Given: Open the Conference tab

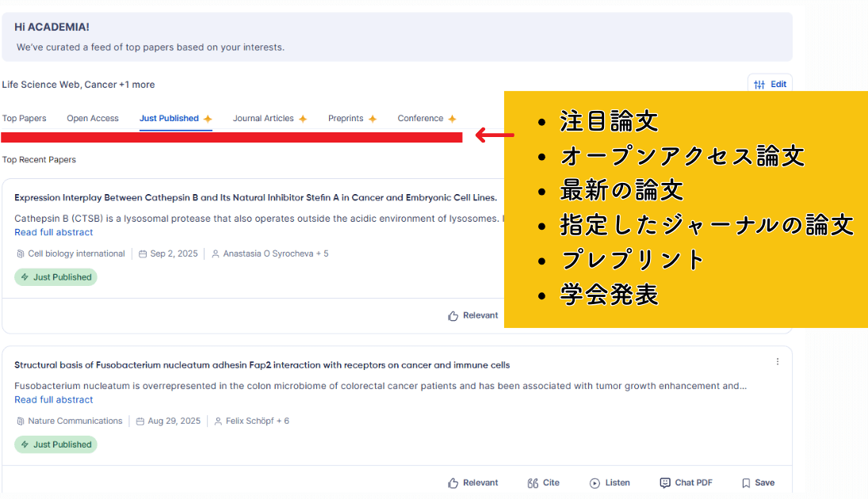Looking at the screenshot, I should coord(420,118).
